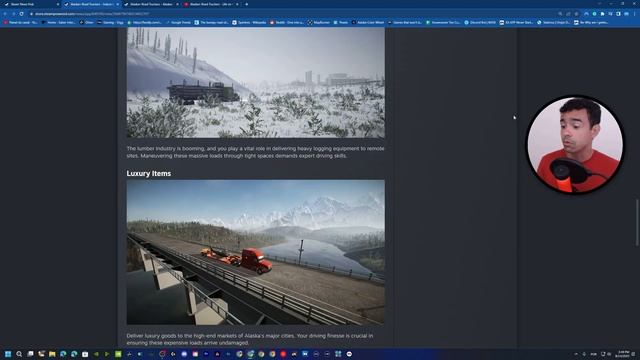Viewport: 640px width, 360px height.
Task: Open the Discord Bot bookmark
Action: coord(480,22)
